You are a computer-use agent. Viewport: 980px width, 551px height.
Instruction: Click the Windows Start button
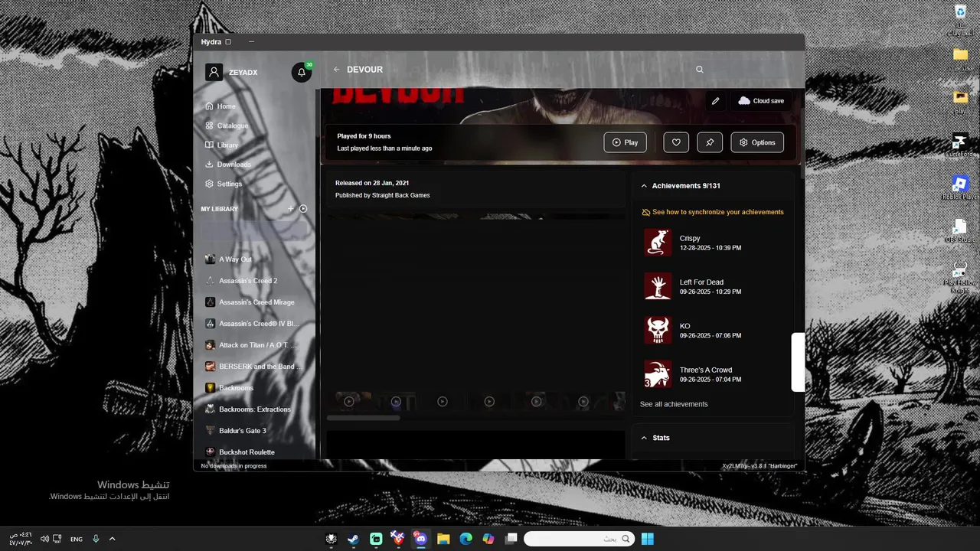pos(647,539)
